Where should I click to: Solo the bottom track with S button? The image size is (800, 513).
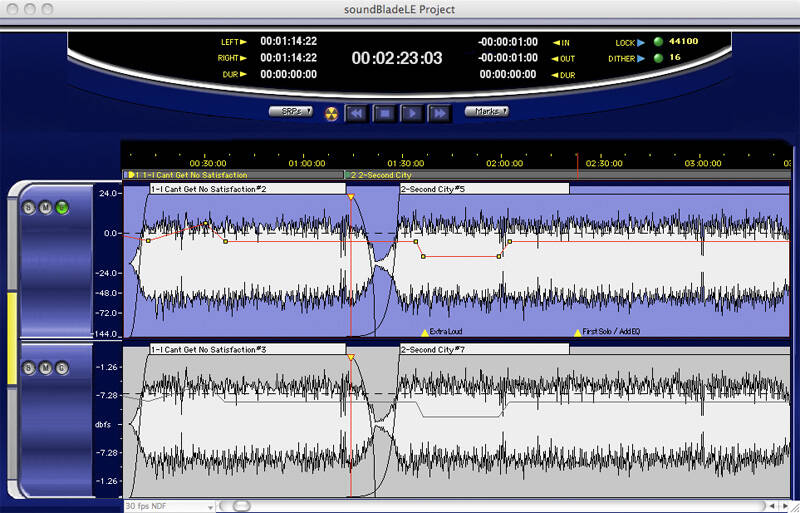pos(29,368)
